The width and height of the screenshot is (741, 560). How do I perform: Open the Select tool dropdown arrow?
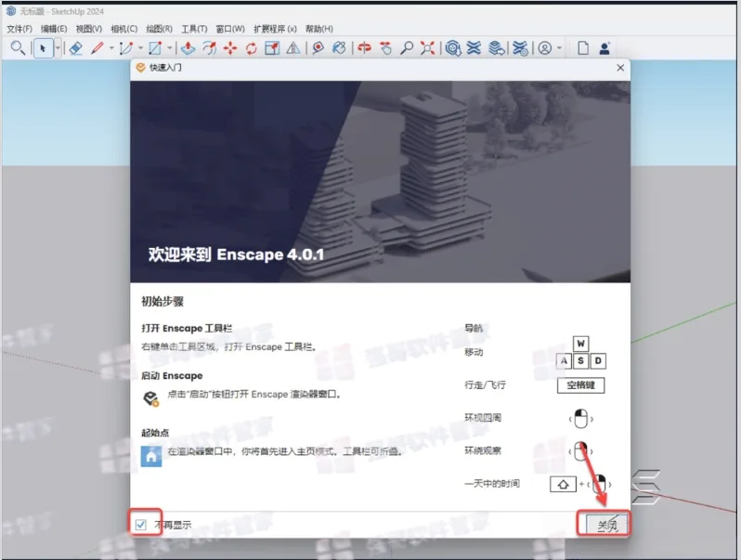[x=58, y=48]
